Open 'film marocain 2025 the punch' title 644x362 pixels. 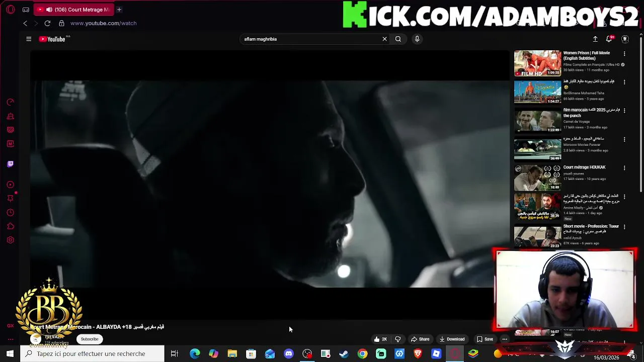(591, 113)
